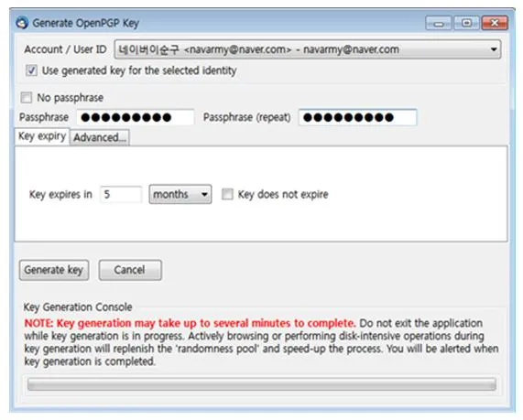The width and height of the screenshot is (523, 420).
Task: Select the Key expiry tab
Action: [x=42, y=136]
